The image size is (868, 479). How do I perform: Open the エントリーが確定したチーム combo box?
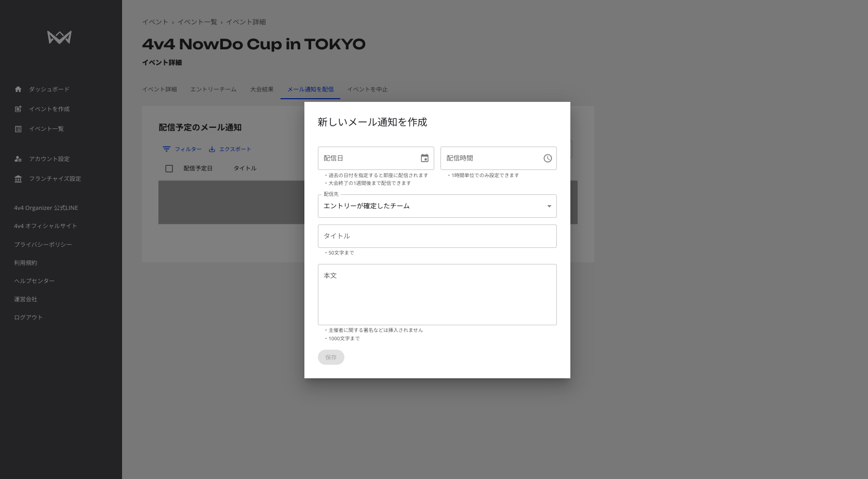point(437,206)
